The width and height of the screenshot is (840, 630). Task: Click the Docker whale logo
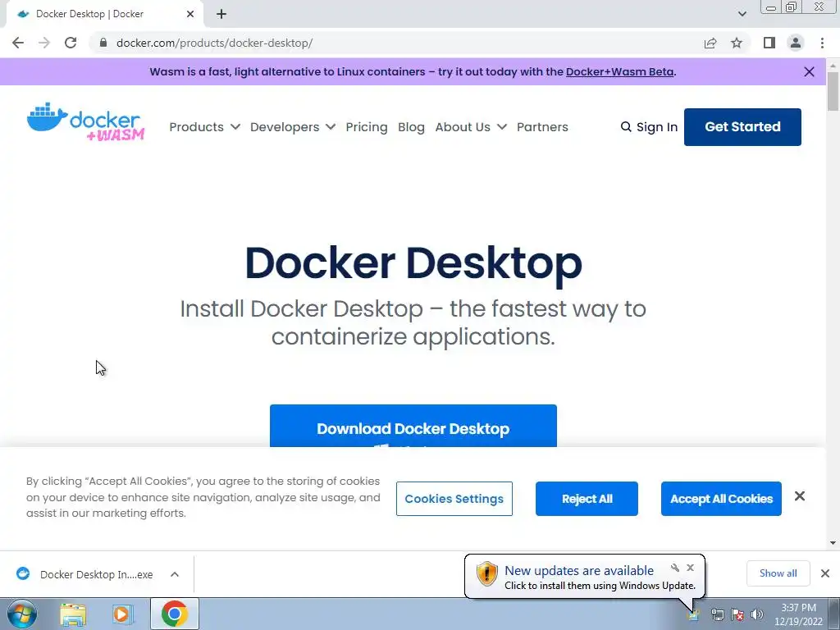[x=85, y=121]
